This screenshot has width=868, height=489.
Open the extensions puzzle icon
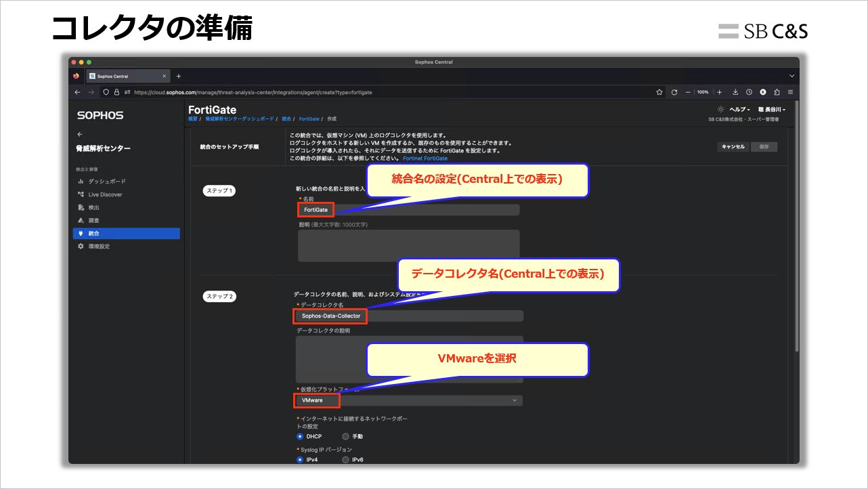point(777,92)
